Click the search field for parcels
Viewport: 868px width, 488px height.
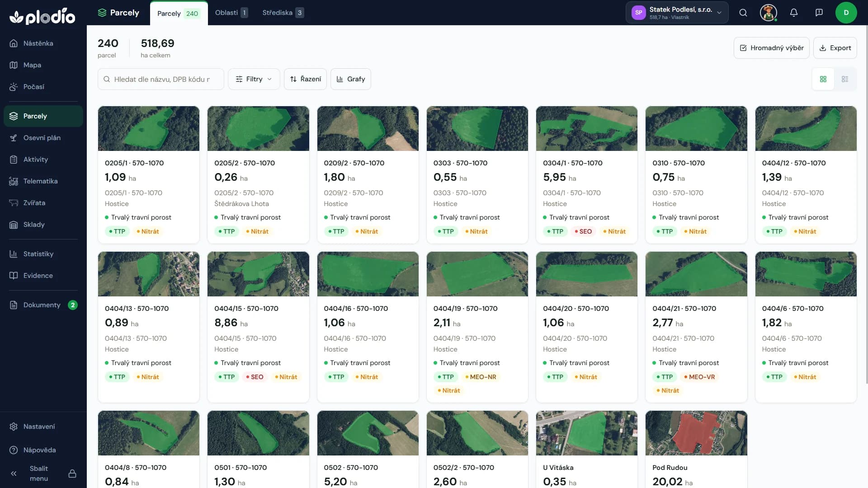pyautogui.click(x=161, y=79)
